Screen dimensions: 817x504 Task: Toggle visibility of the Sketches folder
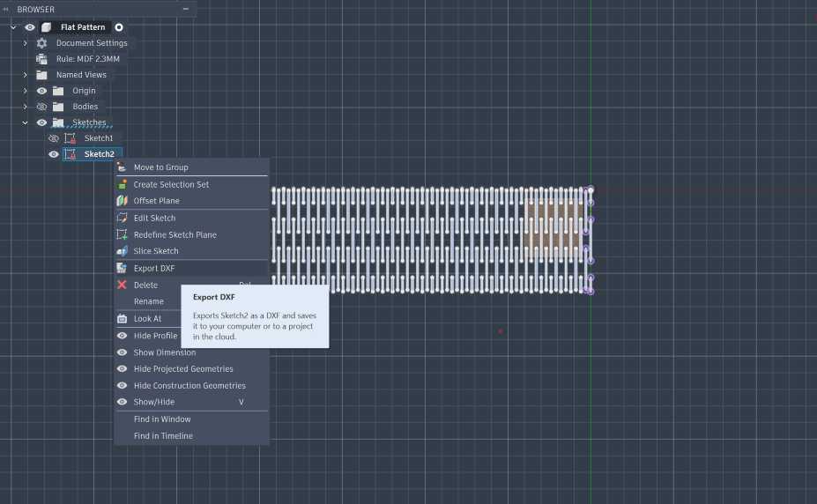(41, 122)
